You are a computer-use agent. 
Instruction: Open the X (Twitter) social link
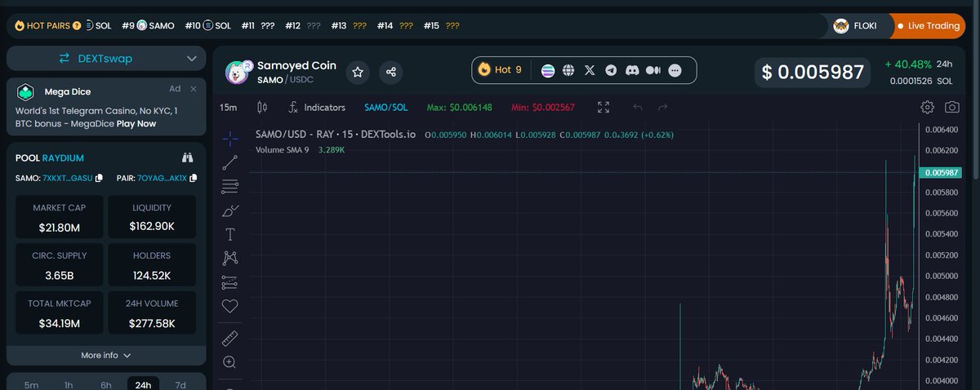tap(590, 70)
